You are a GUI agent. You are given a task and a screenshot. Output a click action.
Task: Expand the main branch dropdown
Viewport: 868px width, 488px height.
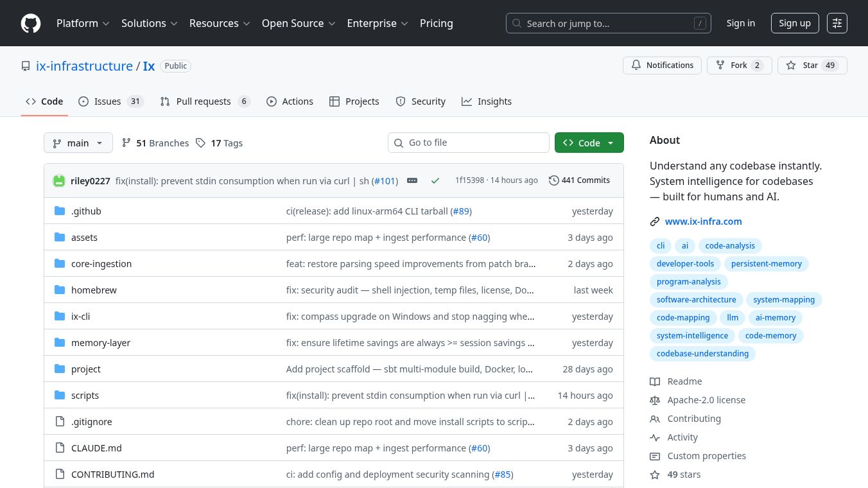point(78,143)
